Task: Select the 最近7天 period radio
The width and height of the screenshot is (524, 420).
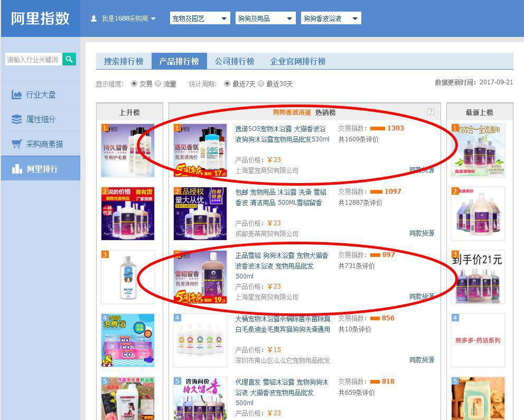Action: [227, 83]
